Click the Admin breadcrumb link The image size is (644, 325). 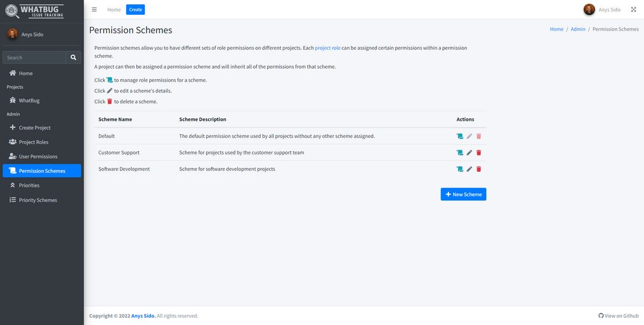578,29
